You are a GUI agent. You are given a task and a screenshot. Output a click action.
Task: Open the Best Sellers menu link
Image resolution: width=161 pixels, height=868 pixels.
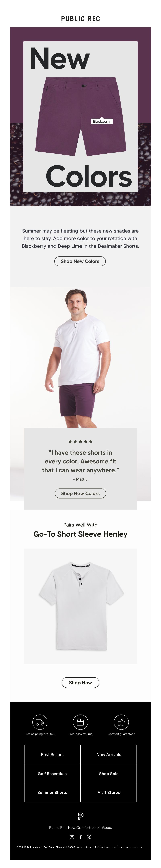click(52, 755)
